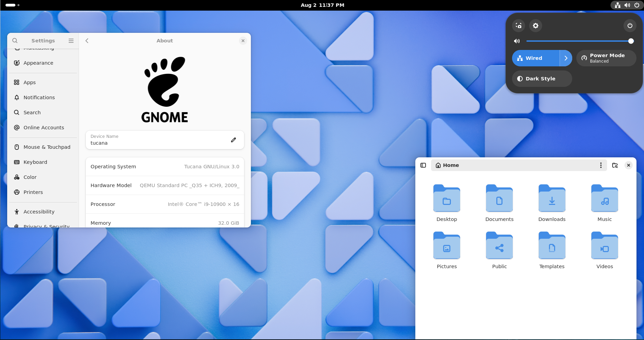The width and height of the screenshot is (644, 340).
Task: Click the folder search icon in Files
Action: coord(615,165)
